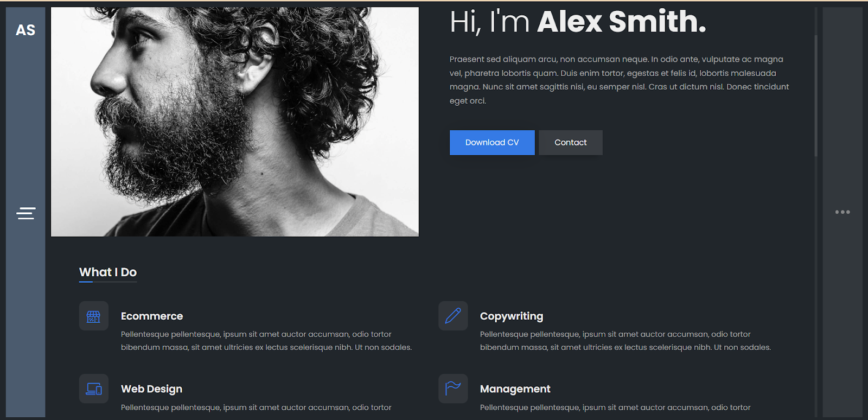Select the Web Design service heading

(152, 389)
